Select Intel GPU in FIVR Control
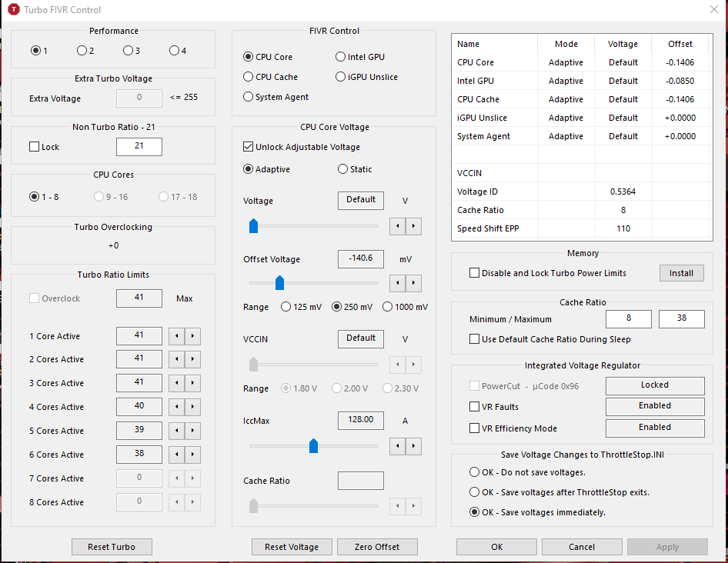Screen dimensions: 728x563 360,57
